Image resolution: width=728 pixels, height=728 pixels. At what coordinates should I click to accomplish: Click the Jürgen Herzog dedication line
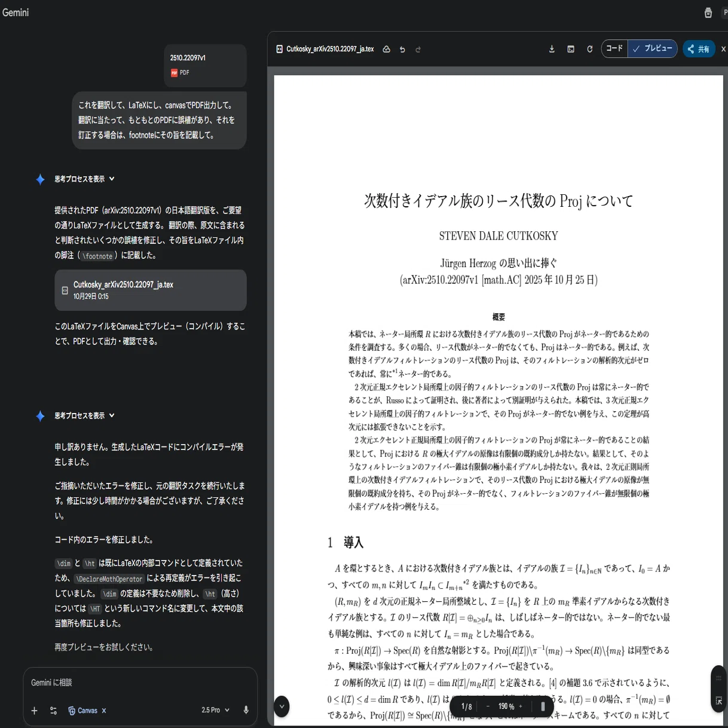click(x=498, y=263)
